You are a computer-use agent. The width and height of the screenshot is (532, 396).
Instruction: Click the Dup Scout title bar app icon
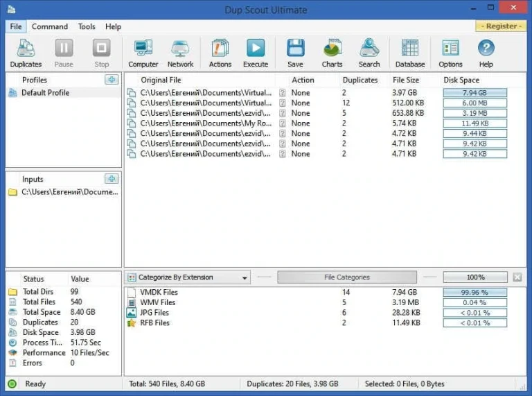pos(11,9)
